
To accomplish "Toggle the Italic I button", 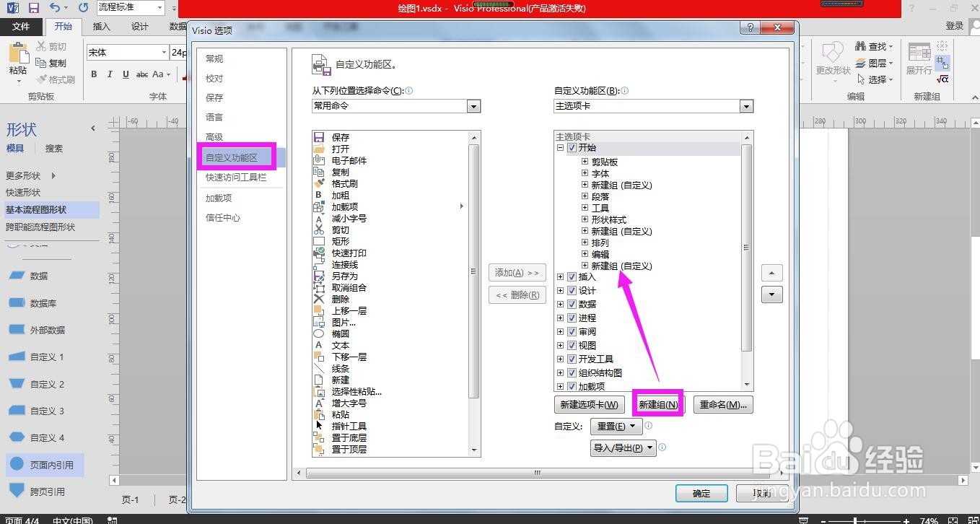I will pyautogui.click(x=110, y=74).
